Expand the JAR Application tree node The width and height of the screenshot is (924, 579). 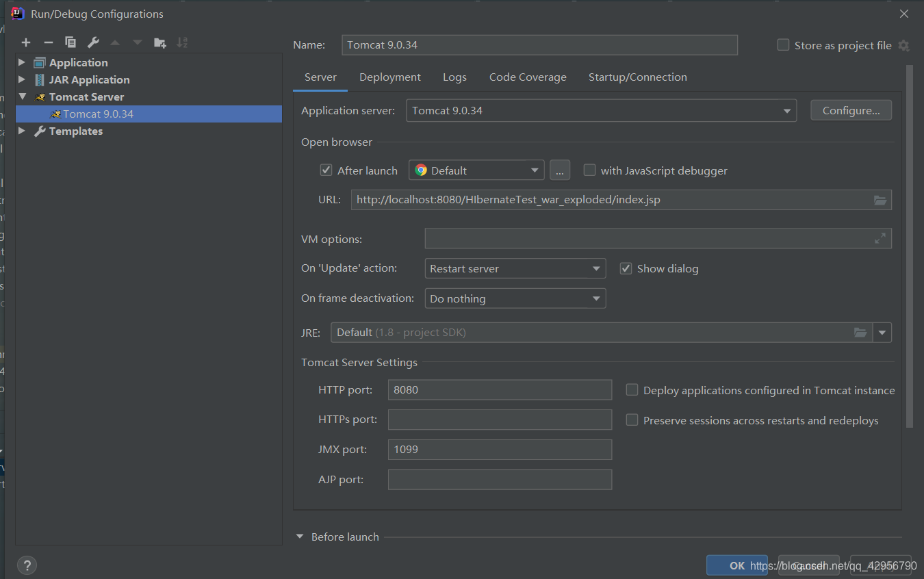tap(22, 79)
